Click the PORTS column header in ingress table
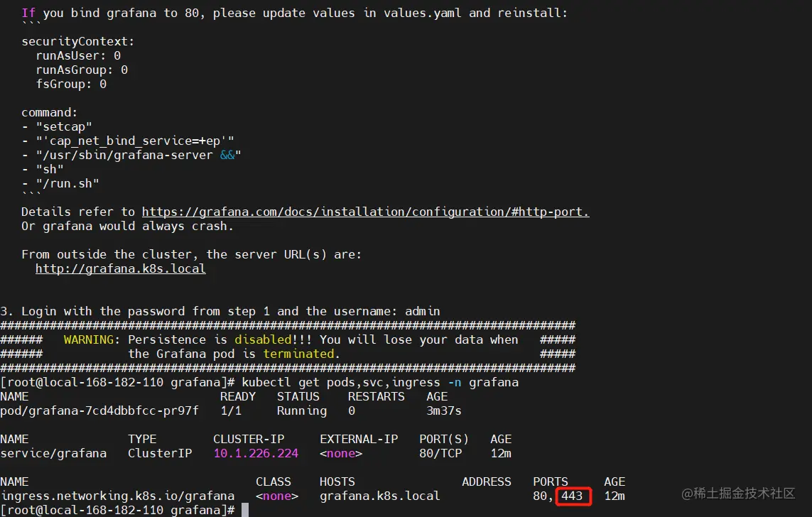The image size is (812, 517). [551, 481]
